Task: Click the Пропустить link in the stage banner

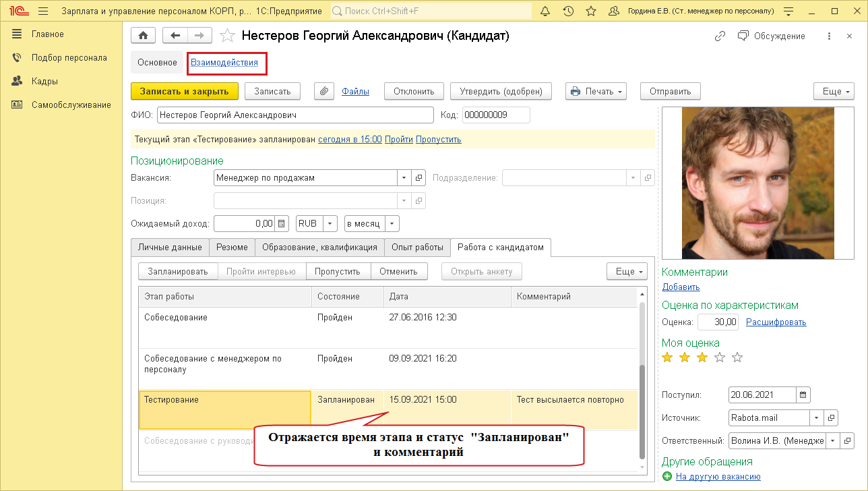Action: coord(439,140)
